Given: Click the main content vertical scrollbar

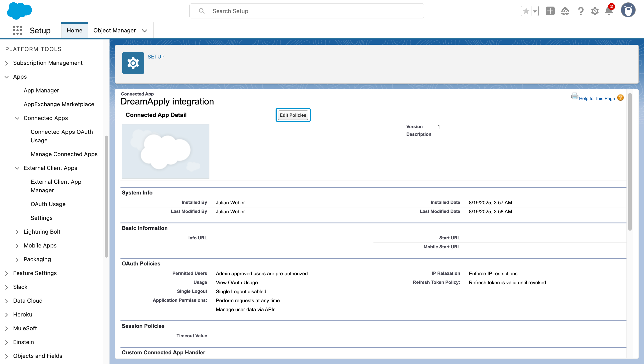Looking at the screenshot, I should (630, 161).
